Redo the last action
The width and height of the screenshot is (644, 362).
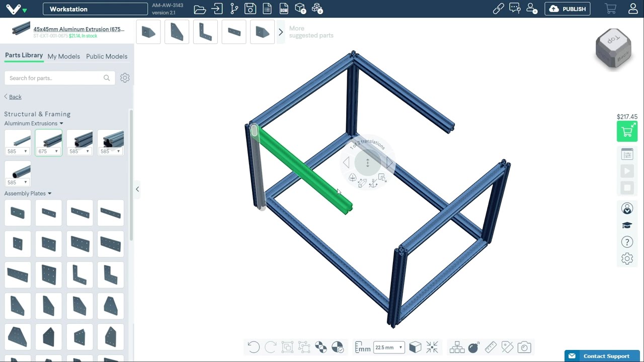coord(270,347)
